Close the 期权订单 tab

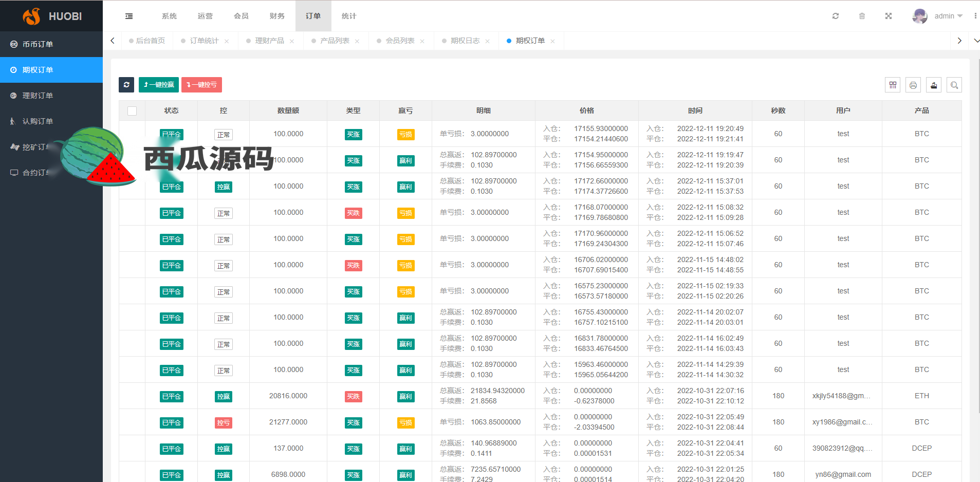coord(553,41)
